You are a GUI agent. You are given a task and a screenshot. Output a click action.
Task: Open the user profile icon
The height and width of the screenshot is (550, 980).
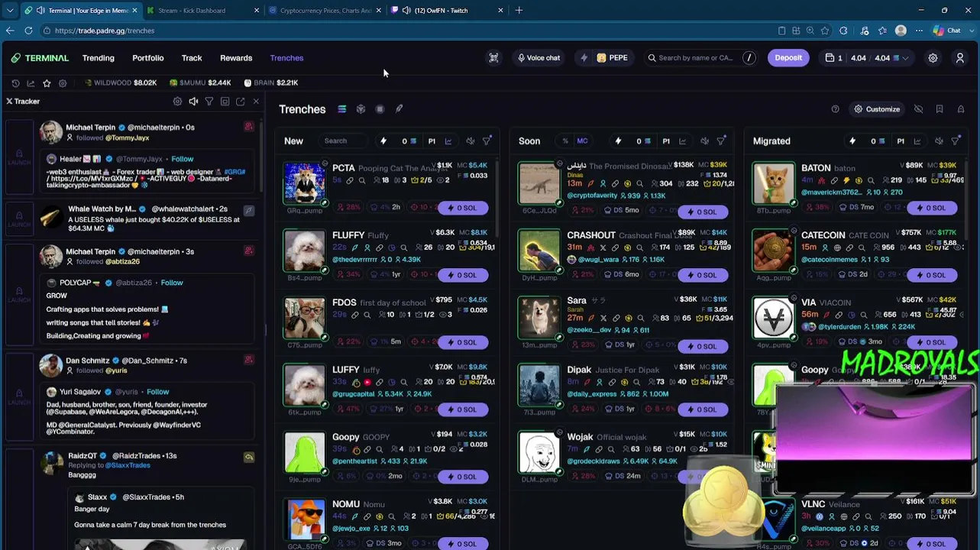click(x=960, y=58)
